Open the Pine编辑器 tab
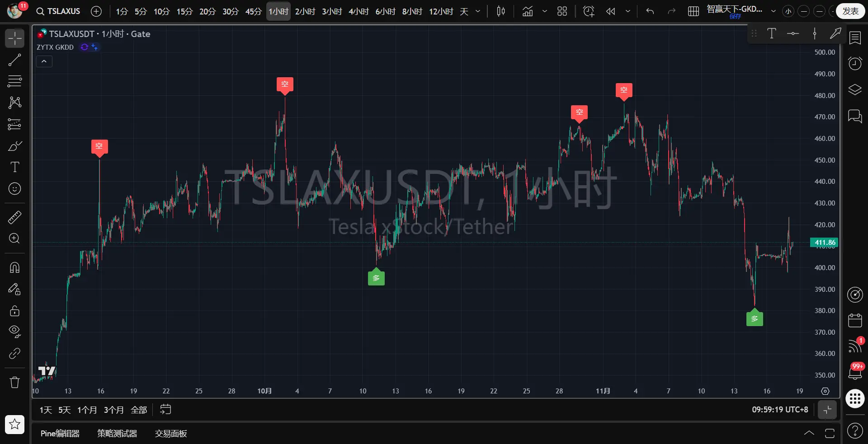Image resolution: width=868 pixels, height=444 pixels. 60,434
